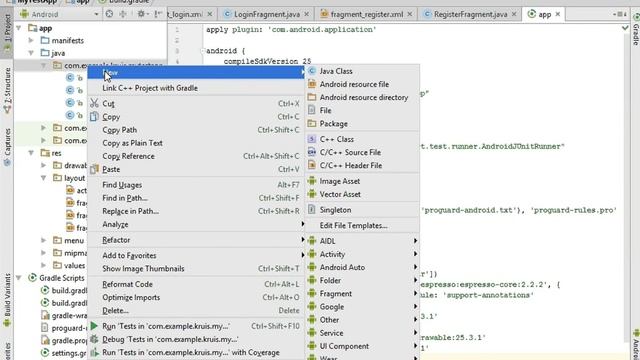Click the Paste clipboard icon
Viewport: 640px width, 360px height.
coord(94,169)
